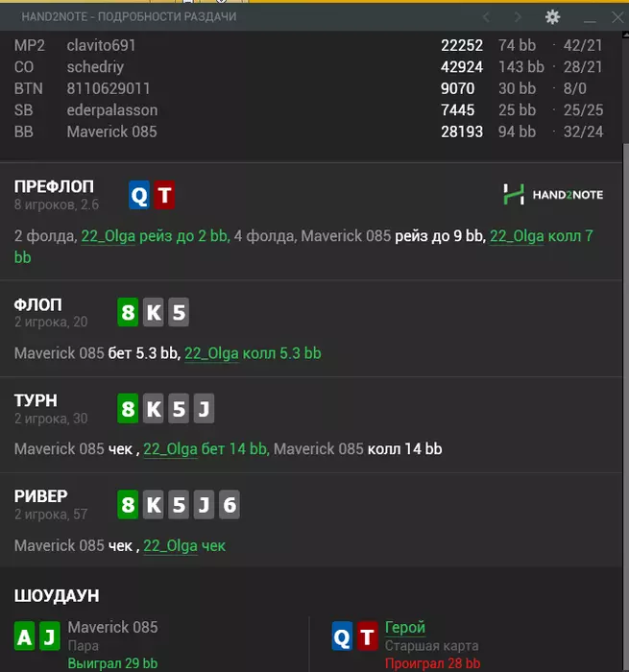Open 22_Olga link in flop action
629x672 pixels.
coord(211,353)
